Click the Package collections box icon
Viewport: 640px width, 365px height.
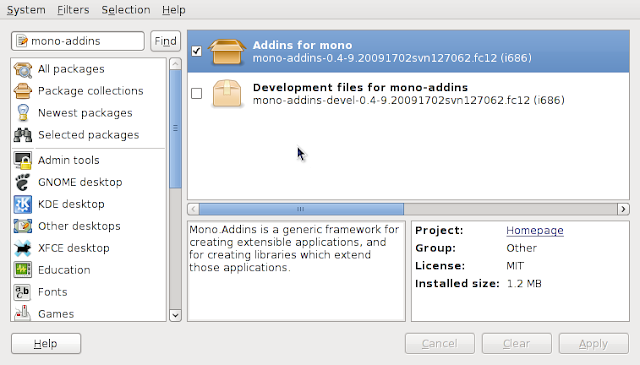tap(23, 91)
